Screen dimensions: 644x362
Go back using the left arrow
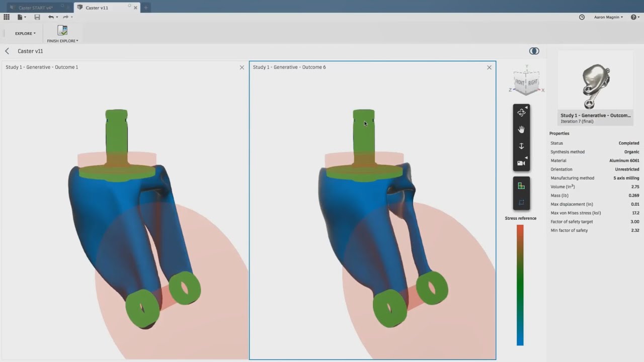[7, 51]
